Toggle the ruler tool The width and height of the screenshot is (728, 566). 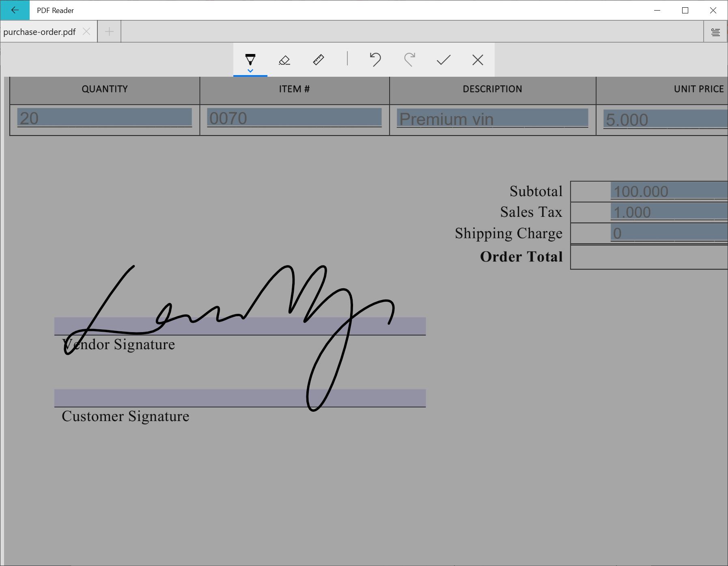tap(319, 60)
